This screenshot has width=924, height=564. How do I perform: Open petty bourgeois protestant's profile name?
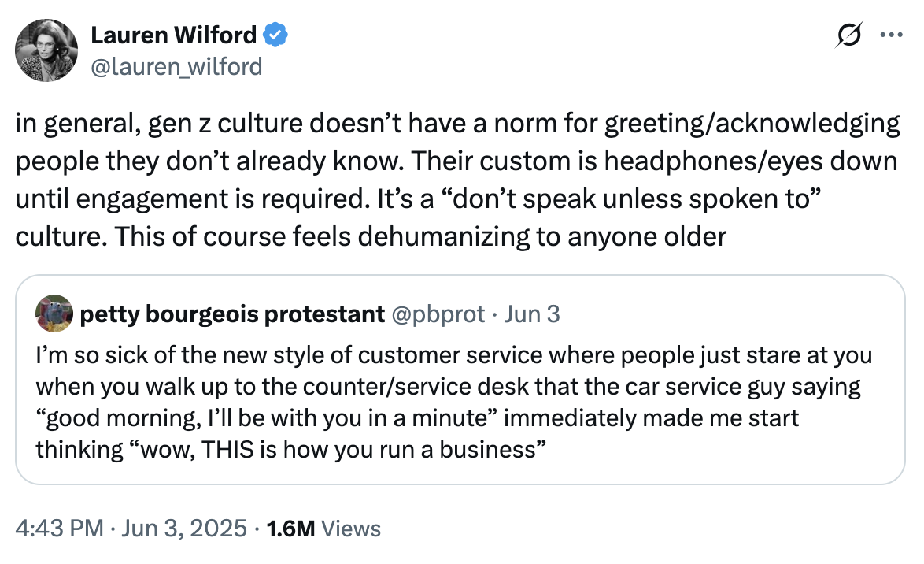point(232,314)
